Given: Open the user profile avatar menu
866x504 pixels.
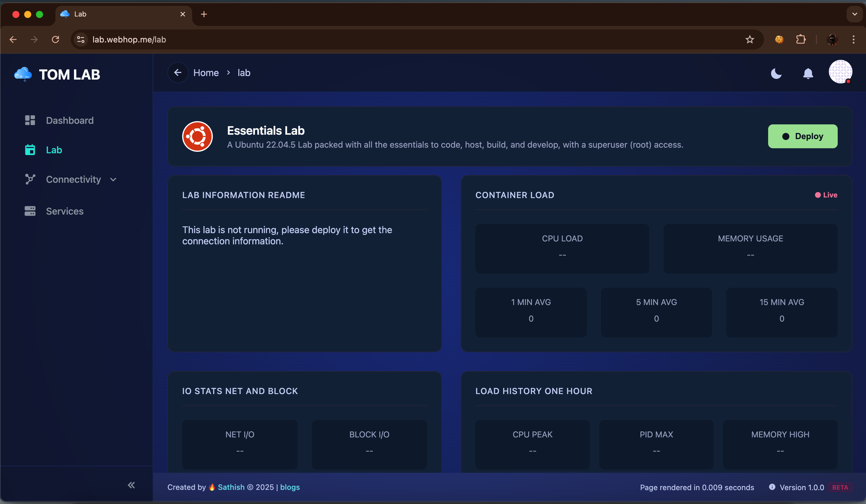Looking at the screenshot, I should point(841,72).
